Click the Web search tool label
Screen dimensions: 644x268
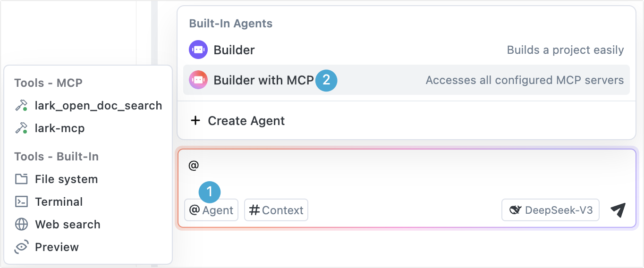click(x=68, y=225)
